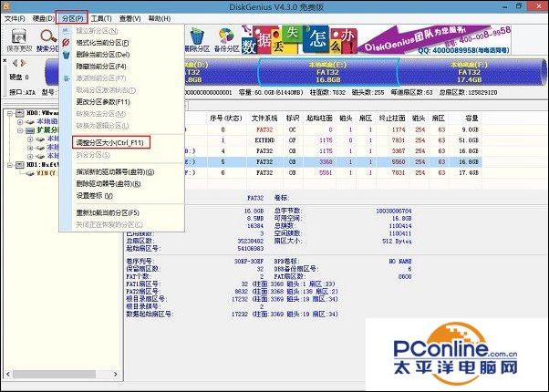The height and width of the screenshot is (392, 549).
Task: Choose 格式化当前分区(F) from menu
Action: 102,43
